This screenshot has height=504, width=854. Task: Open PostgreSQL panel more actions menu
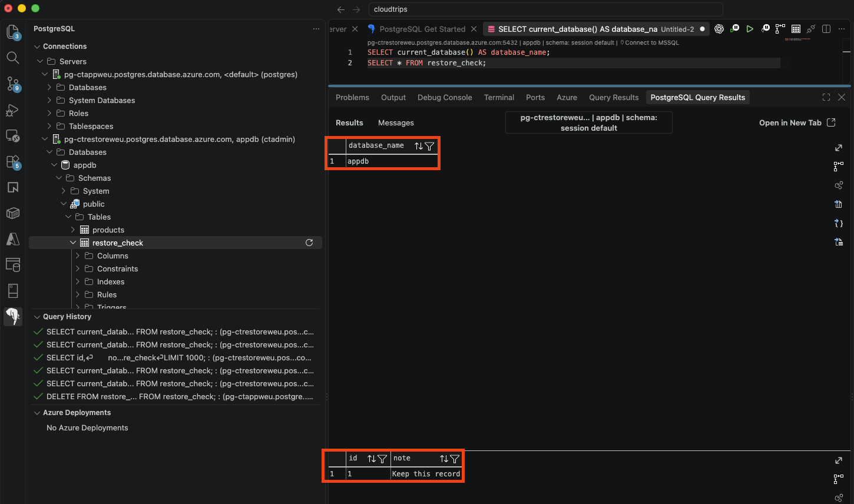tap(316, 29)
